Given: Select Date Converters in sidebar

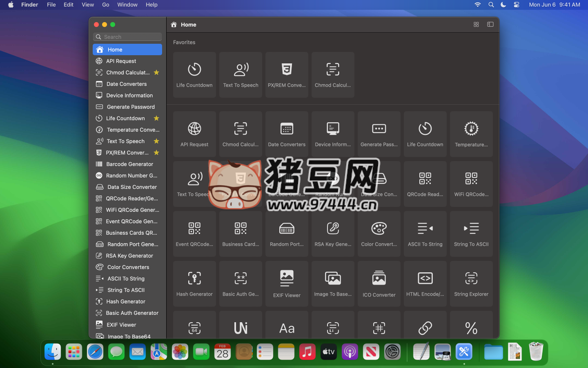Looking at the screenshot, I should (x=127, y=84).
